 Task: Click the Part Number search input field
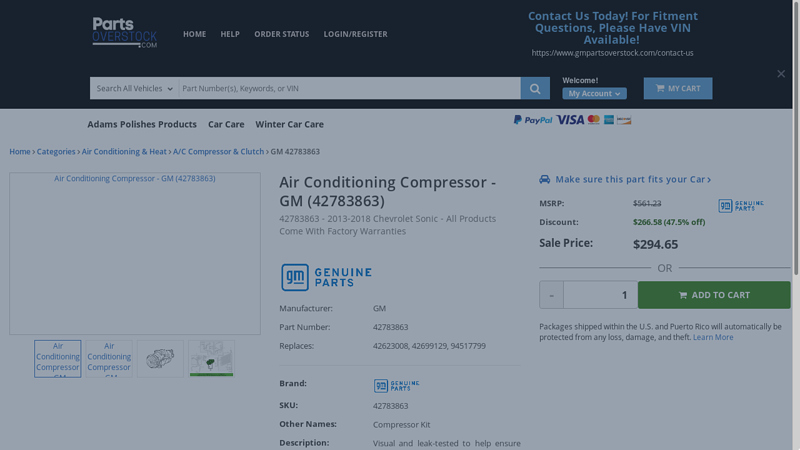tap(349, 88)
